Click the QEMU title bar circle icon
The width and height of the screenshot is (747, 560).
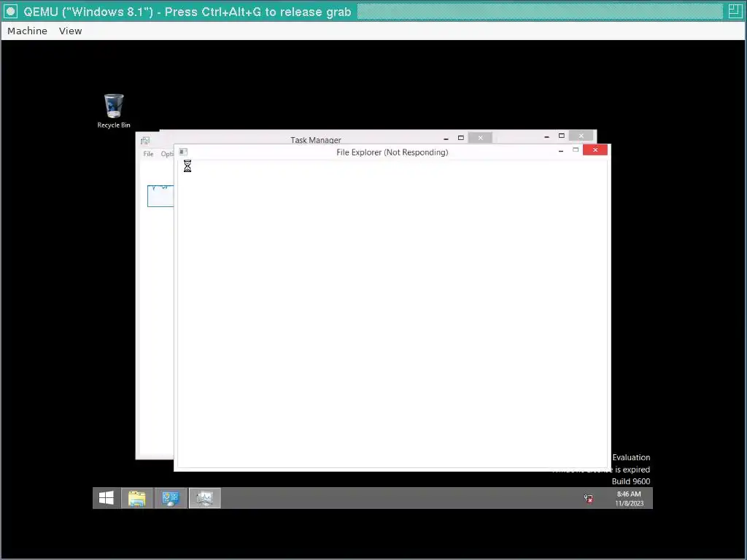tap(10, 12)
